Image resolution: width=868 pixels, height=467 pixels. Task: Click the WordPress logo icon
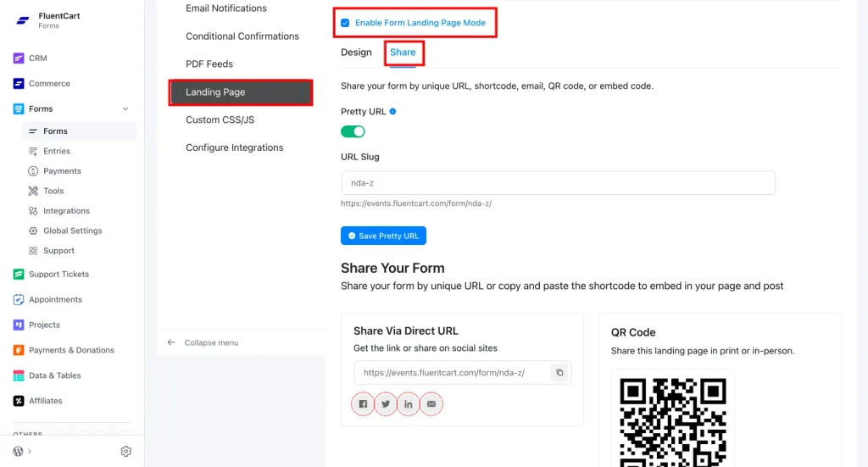[x=19, y=451]
